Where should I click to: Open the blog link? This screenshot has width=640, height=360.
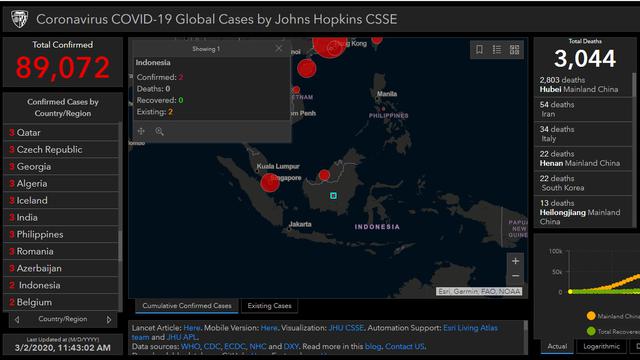(373, 347)
